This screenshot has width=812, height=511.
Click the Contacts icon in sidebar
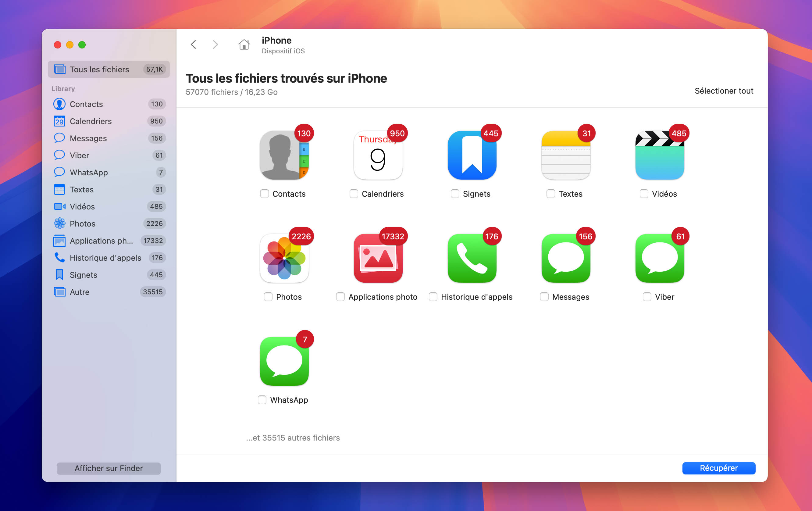(x=59, y=104)
